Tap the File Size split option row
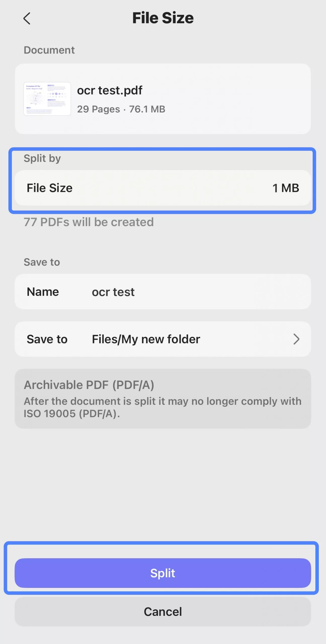This screenshot has height=644, width=326. click(163, 188)
